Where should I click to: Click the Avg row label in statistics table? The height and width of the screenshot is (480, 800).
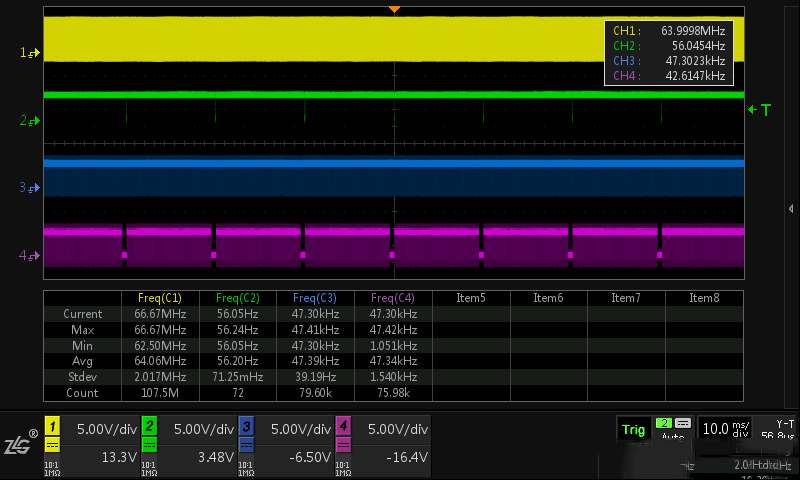point(82,361)
